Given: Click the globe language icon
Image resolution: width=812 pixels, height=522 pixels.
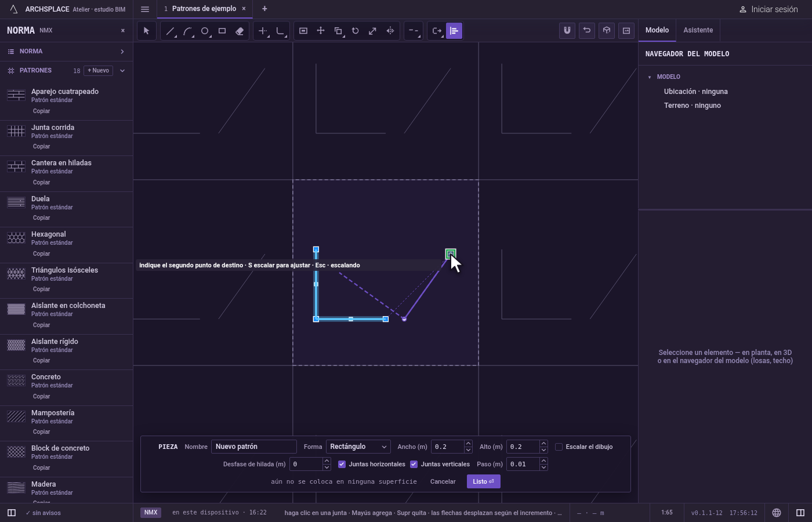Looking at the screenshot, I should pos(777,513).
